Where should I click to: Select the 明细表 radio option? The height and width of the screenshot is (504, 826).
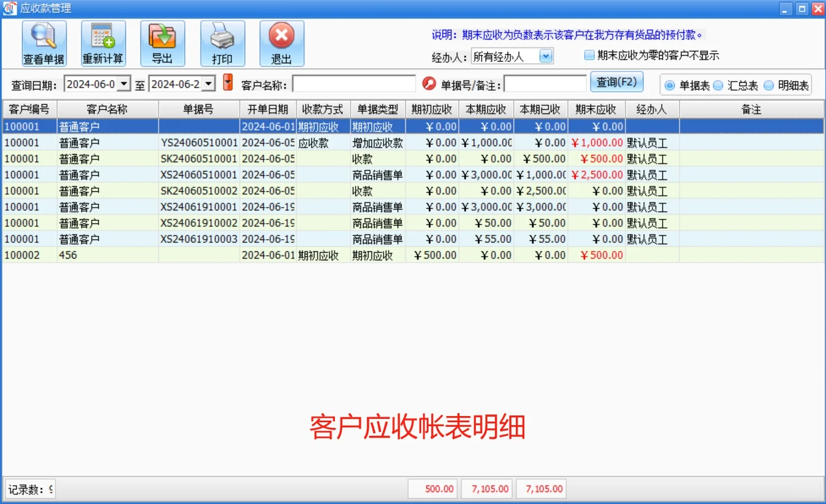click(x=768, y=85)
